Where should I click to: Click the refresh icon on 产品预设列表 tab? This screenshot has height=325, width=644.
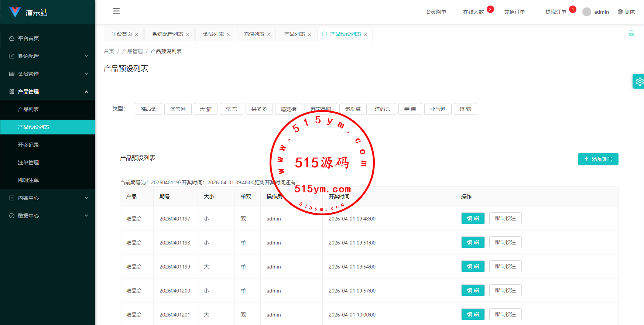[x=325, y=34]
